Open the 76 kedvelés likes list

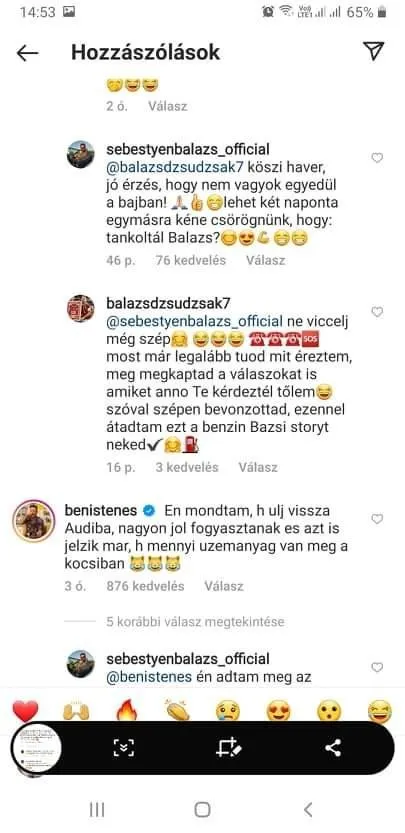pyautogui.click(x=191, y=260)
